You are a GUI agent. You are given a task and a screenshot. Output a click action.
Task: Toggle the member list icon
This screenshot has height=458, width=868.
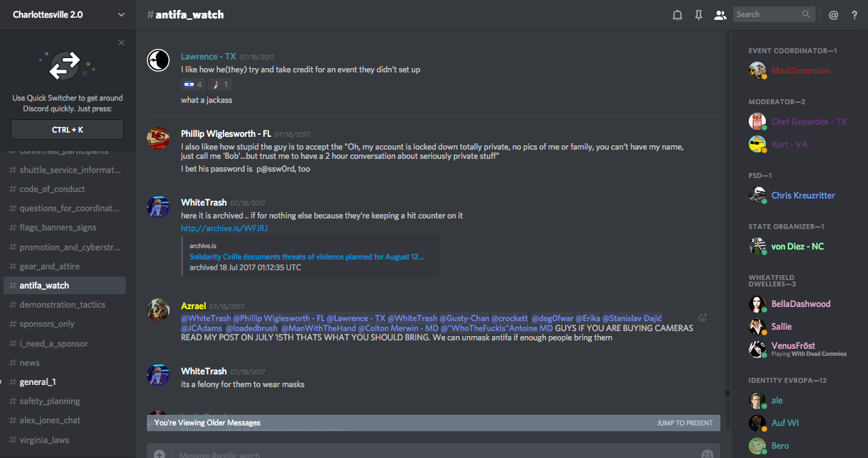[x=720, y=15]
